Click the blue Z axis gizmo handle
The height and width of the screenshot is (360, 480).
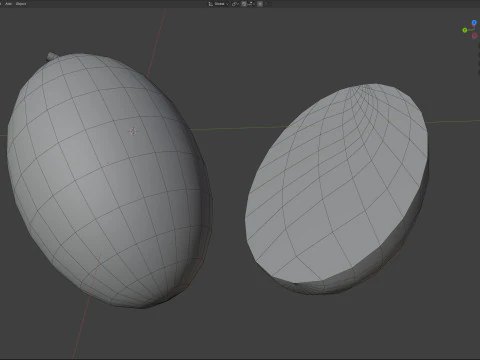pos(474,22)
